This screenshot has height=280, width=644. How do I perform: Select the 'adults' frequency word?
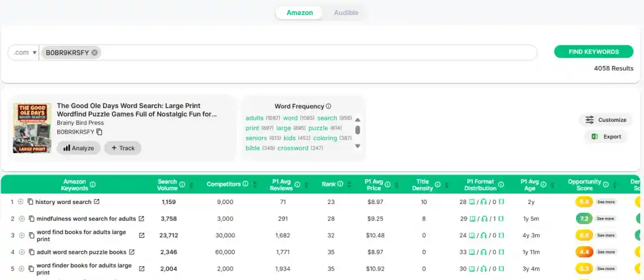click(254, 118)
